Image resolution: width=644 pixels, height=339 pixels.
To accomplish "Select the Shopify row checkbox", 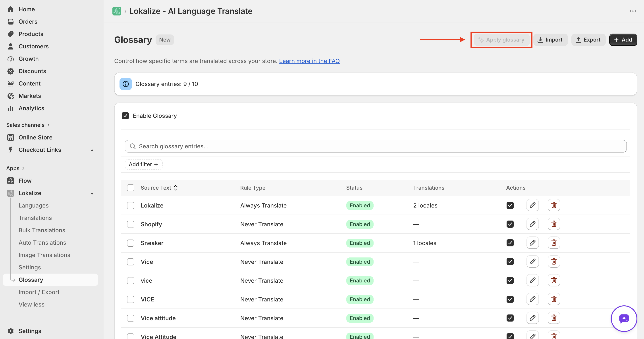I will 131,224.
